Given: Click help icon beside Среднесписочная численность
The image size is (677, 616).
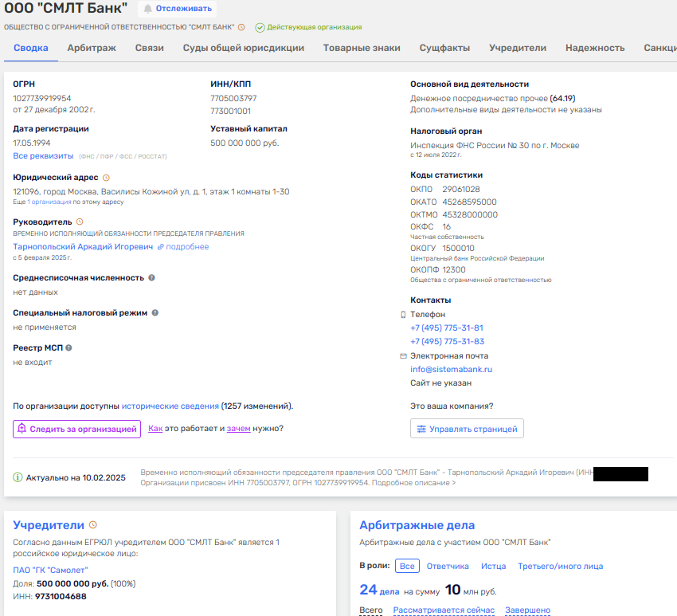Looking at the screenshot, I should coord(151,278).
